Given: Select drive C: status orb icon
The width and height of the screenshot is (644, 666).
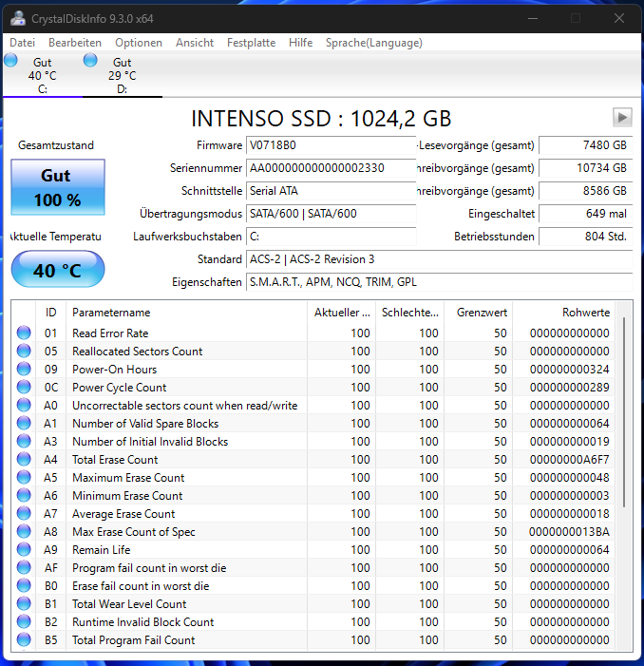Looking at the screenshot, I should pos(10,60).
